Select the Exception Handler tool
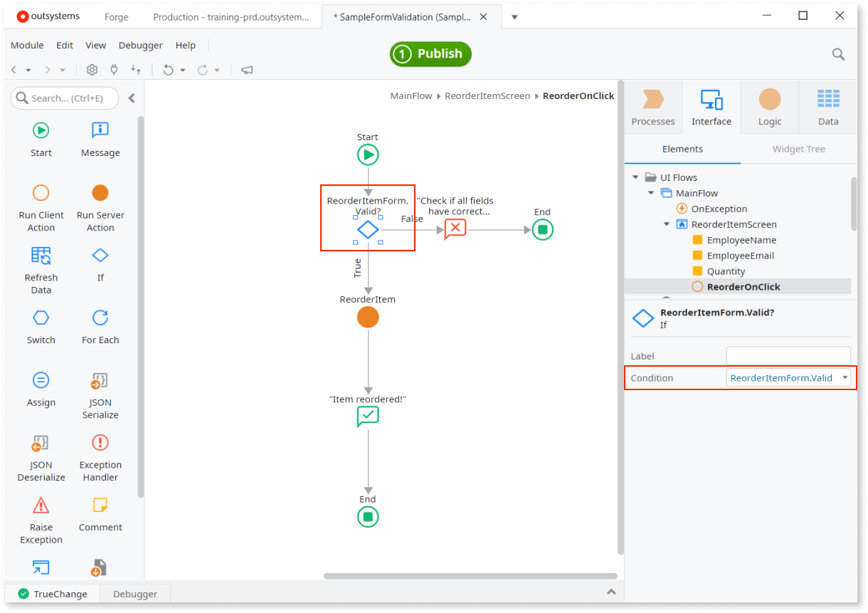 (100, 458)
